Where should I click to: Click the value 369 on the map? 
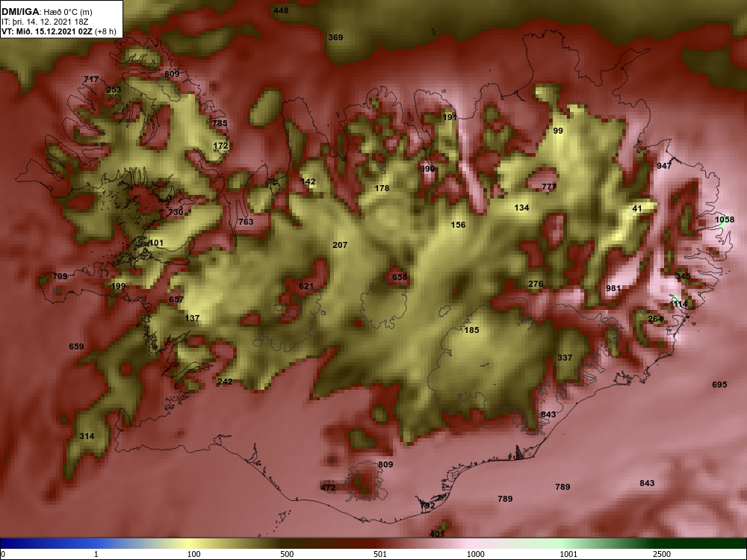coord(335,37)
